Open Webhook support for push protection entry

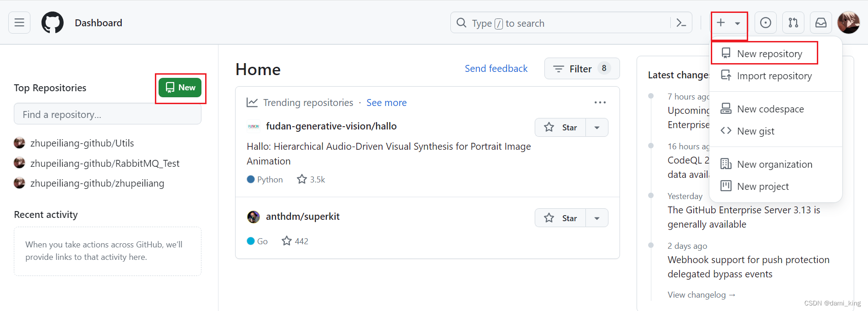click(x=748, y=267)
